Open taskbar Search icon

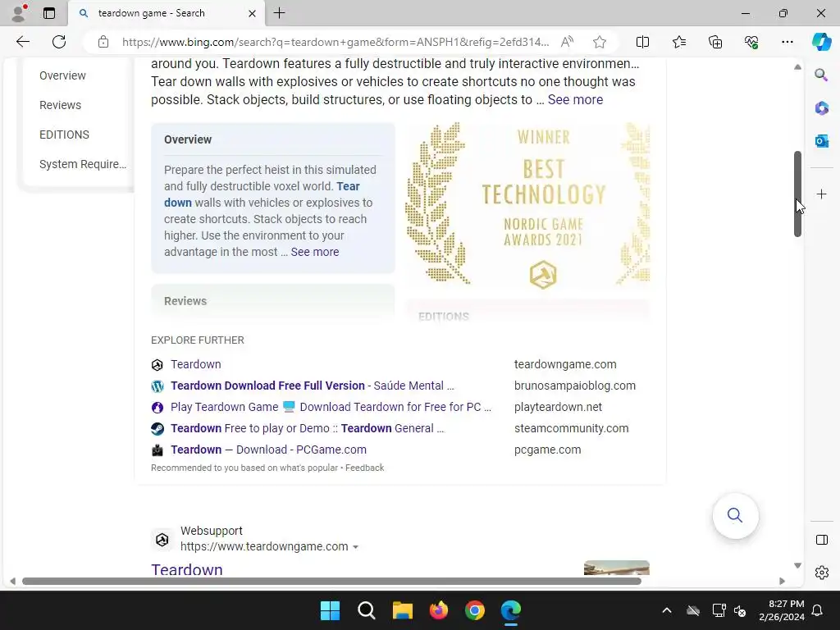[367, 610]
